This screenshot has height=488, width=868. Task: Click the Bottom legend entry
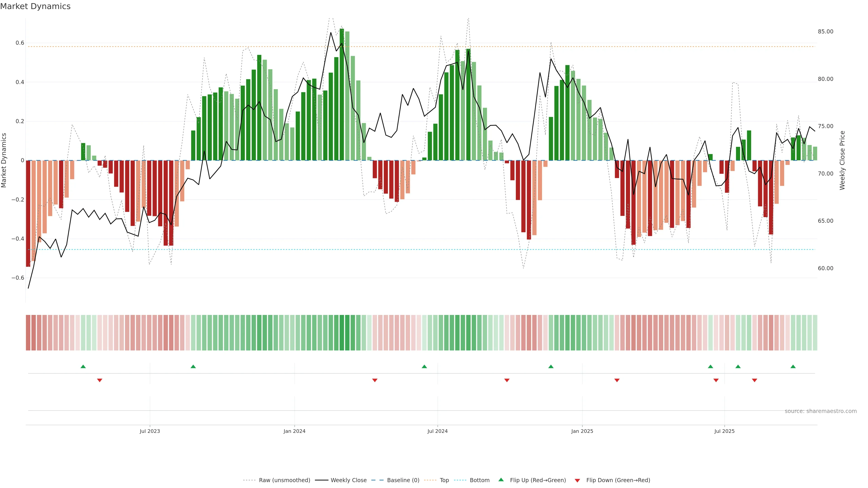click(479, 480)
